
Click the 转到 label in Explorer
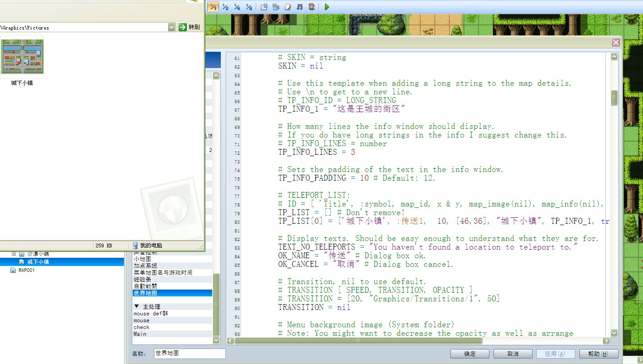point(194,27)
